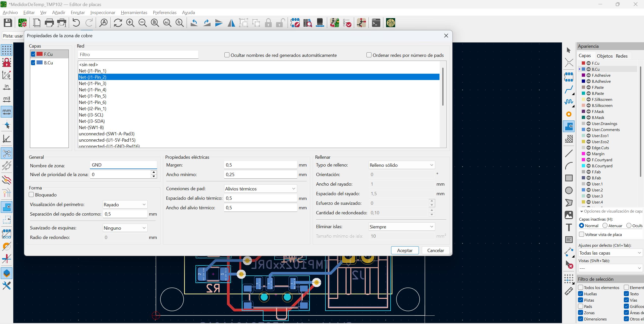Image resolution: width=644 pixels, height=324 pixels.
Task: Select the Draw circle tool
Action: click(x=569, y=190)
